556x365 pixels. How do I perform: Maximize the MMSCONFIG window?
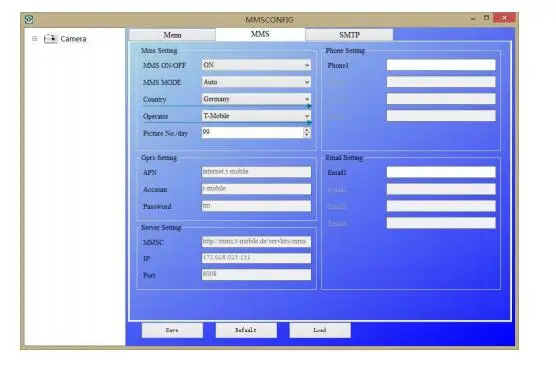point(486,18)
